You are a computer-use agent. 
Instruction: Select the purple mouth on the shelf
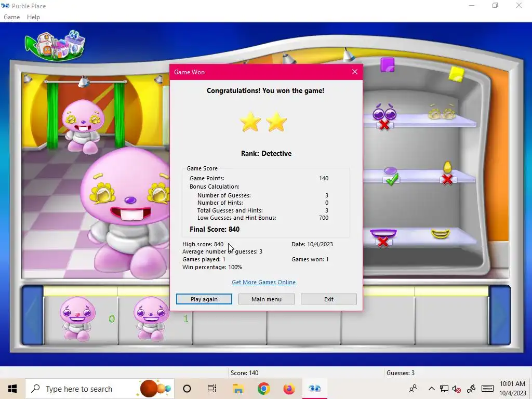coord(383,233)
